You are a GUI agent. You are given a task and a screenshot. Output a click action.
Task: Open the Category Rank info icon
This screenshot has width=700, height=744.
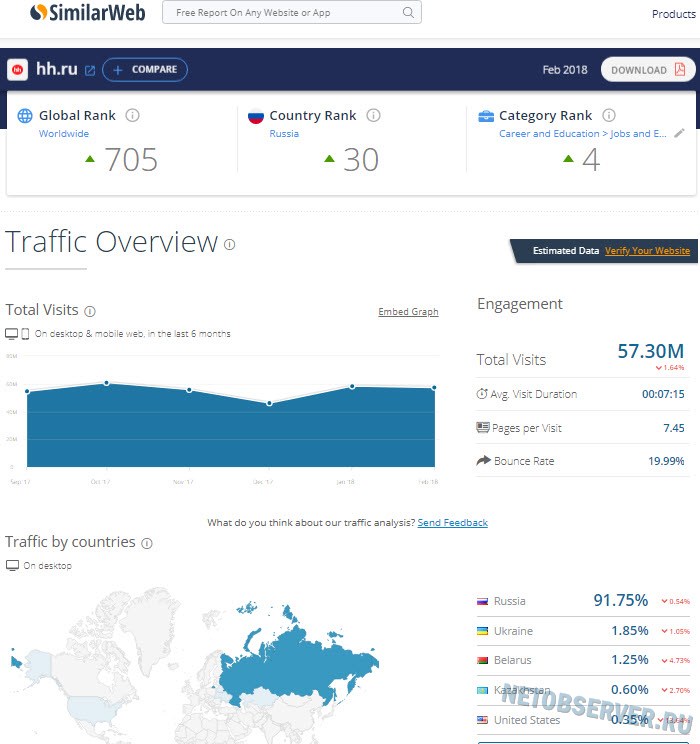609,115
